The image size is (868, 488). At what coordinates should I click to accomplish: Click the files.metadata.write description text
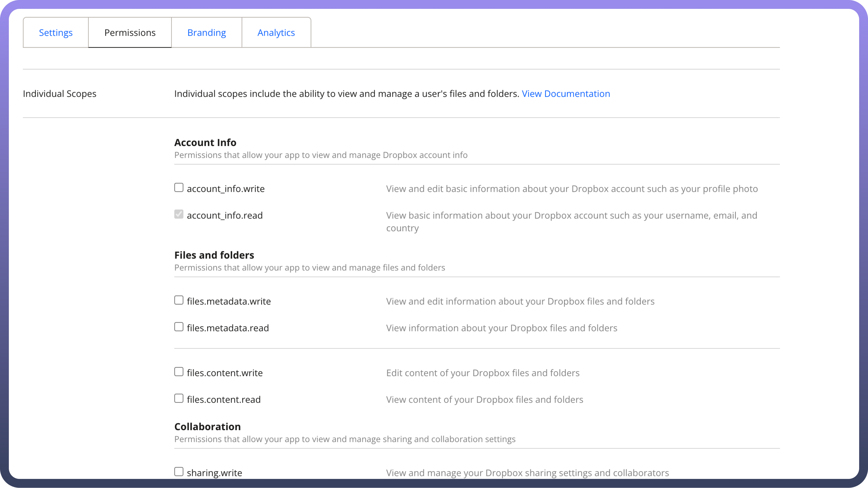(x=520, y=301)
